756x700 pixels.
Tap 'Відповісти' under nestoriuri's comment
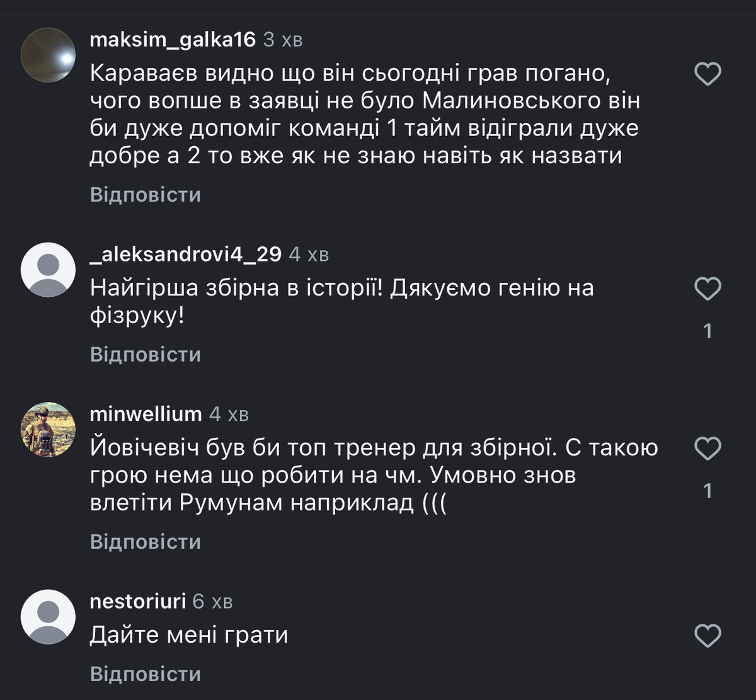[x=146, y=674]
